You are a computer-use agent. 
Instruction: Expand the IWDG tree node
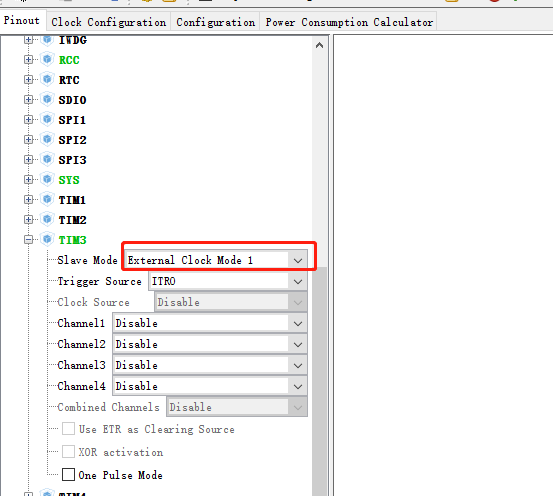click(29, 40)
